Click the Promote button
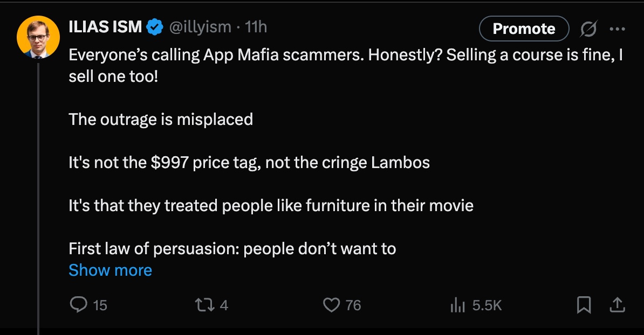The height and width of the screenshot is (335, 644). 524,29
